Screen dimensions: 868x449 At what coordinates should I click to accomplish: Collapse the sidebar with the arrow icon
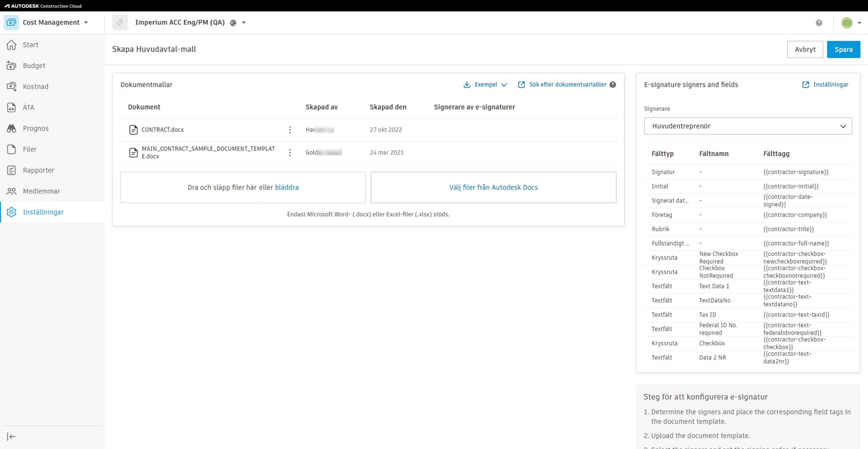11,437
